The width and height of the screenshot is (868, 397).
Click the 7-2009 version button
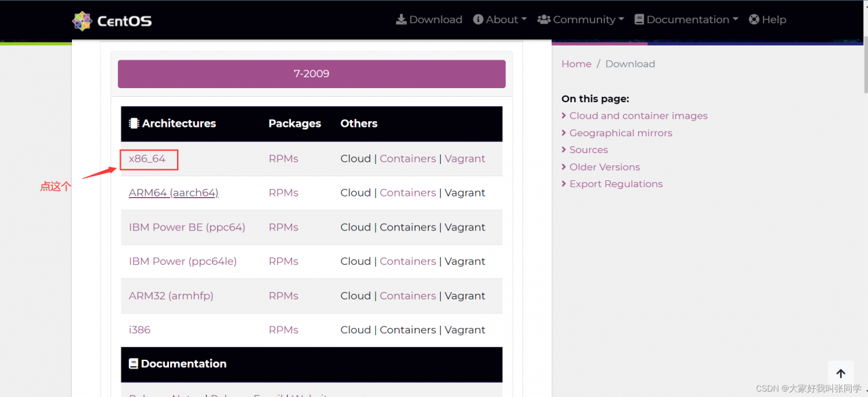click(312, 74)
